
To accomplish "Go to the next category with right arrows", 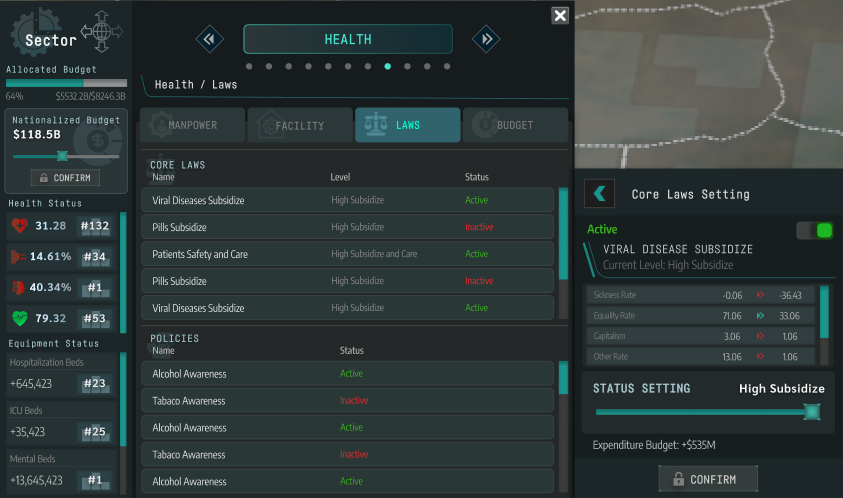I will click(x=486, y=39).
